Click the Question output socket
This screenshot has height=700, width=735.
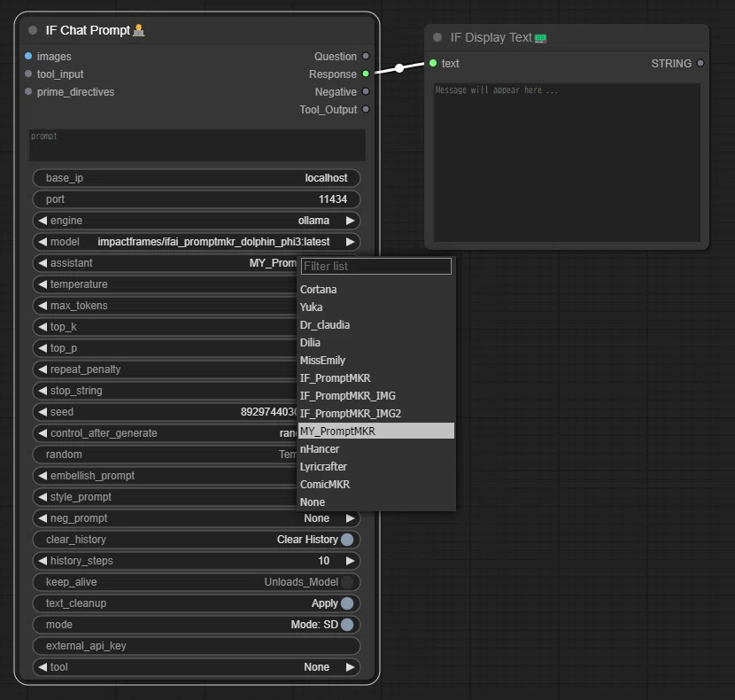point(366,57)
